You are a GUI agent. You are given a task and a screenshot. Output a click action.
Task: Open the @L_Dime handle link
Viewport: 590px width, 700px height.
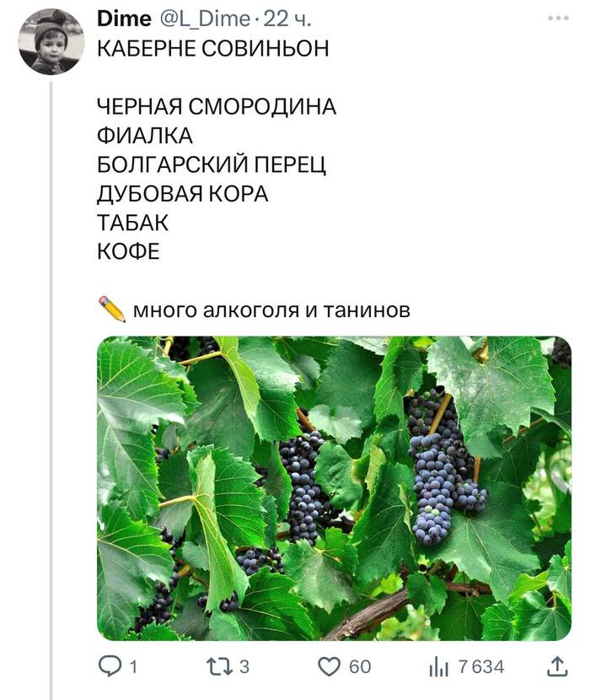pyautogui.click(x=205, y=19)
